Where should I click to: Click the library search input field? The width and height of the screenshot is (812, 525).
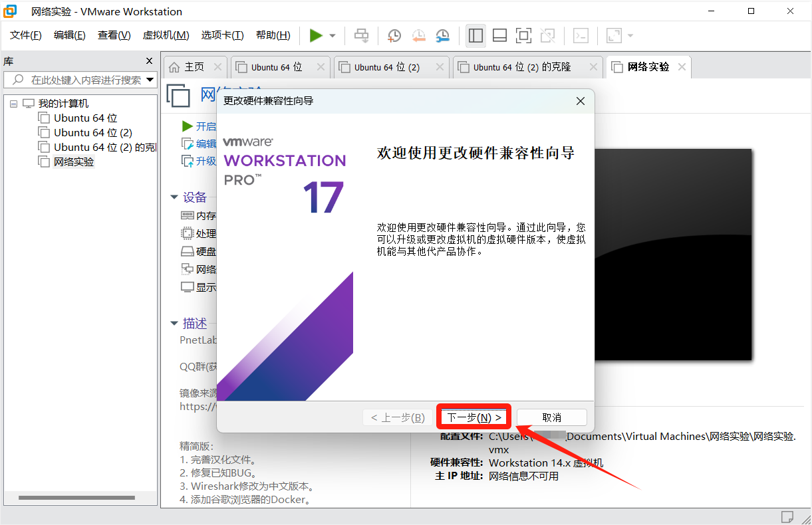tap(85, 80)
